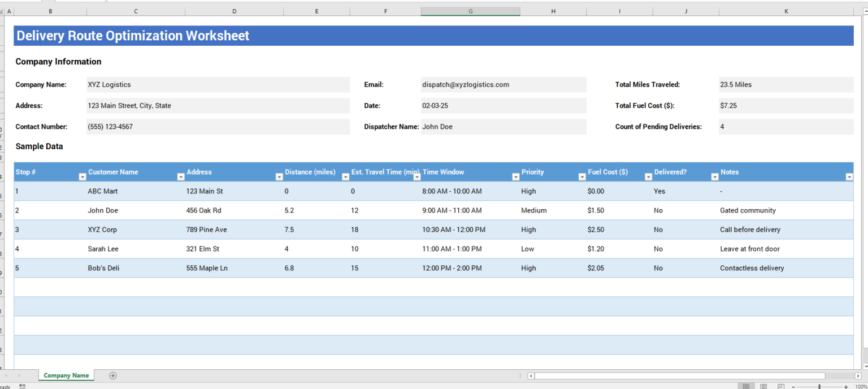Select column header G
Screen dimensions: 868x389
[470, 11]
